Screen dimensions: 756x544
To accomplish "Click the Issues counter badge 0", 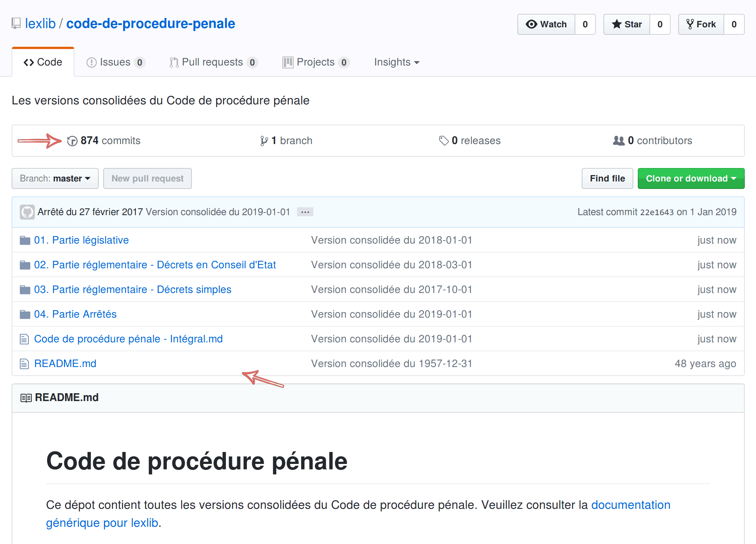I will click(140, 62).
